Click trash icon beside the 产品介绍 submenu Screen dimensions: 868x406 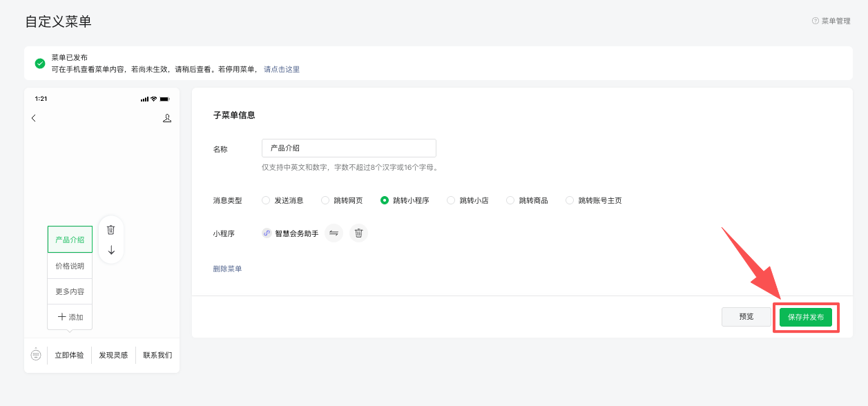coord(111,230)
